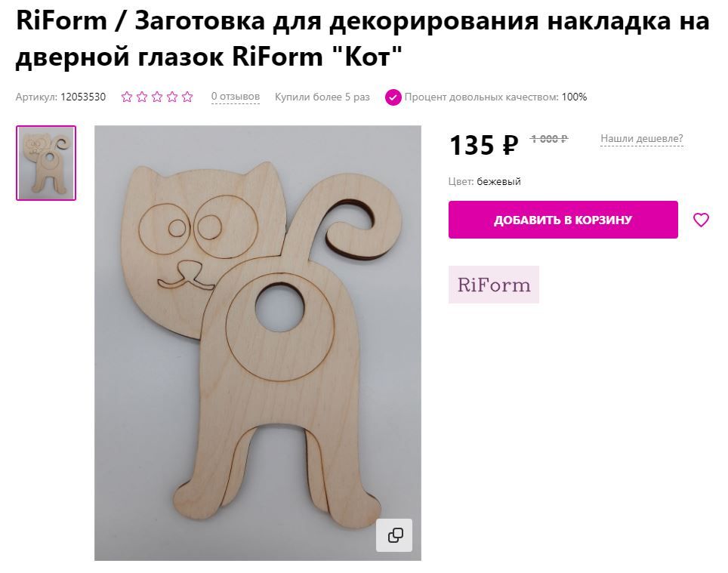Click the 135 ₽ current price
This screenshot has width=728, height=573.
pos(483,145)
